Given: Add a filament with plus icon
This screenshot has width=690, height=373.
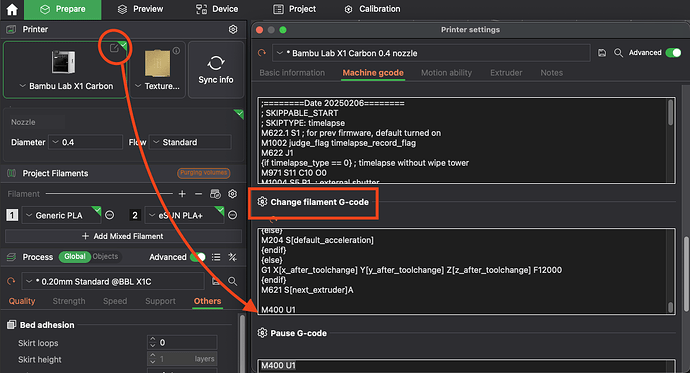Looking at the screenshot, I should point(182,194).
